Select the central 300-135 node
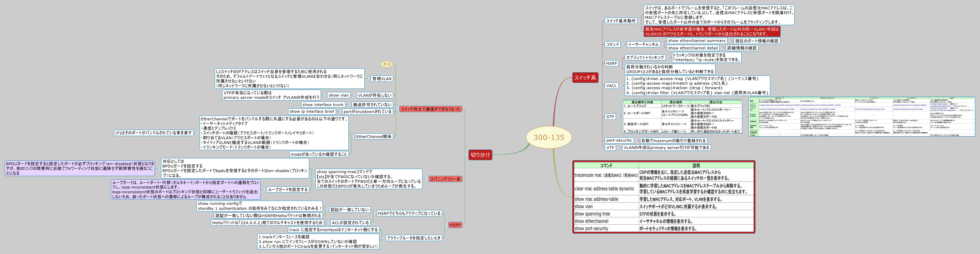This screenshot has width=980, height=254. 549,137
